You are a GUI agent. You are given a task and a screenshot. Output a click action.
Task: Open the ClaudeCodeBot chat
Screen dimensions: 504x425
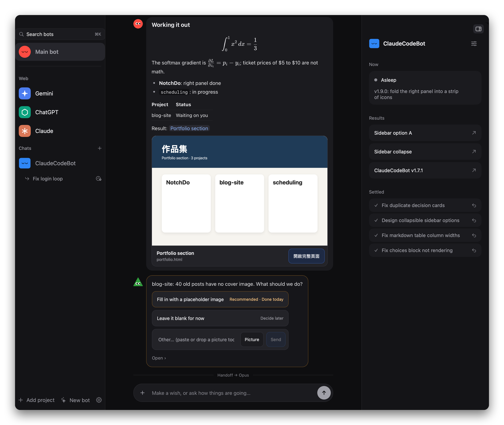[60, 163]
